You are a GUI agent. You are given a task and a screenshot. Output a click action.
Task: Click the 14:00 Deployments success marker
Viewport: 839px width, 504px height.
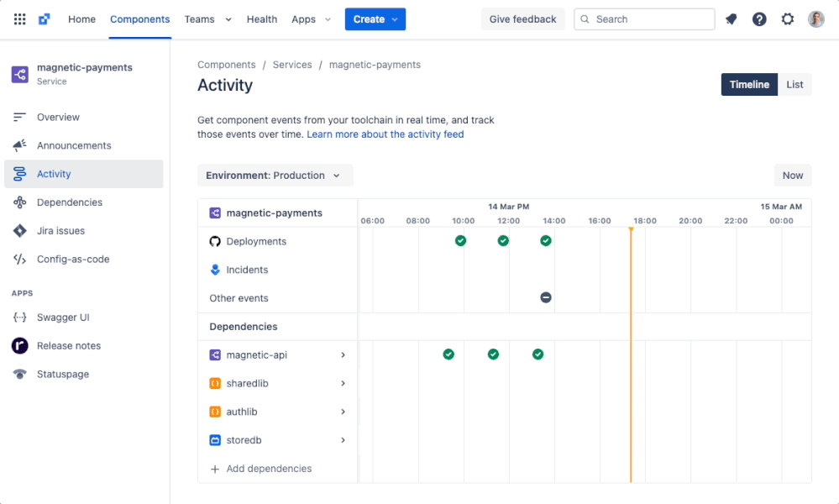pyautogui.click(x=546, y=241)
